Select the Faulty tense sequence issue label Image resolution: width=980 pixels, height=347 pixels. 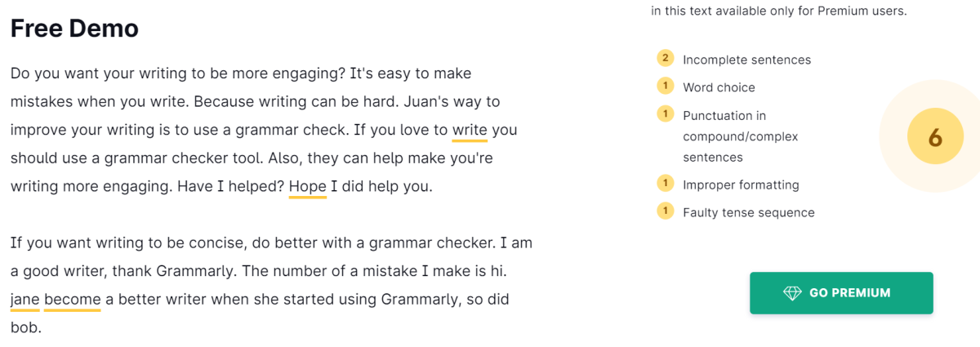(748, 212)
